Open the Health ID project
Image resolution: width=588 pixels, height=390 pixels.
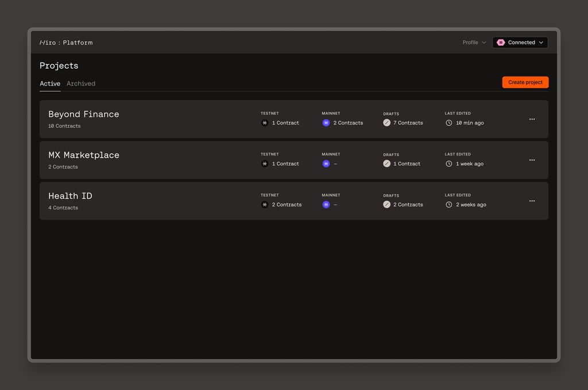pos(70,196)
